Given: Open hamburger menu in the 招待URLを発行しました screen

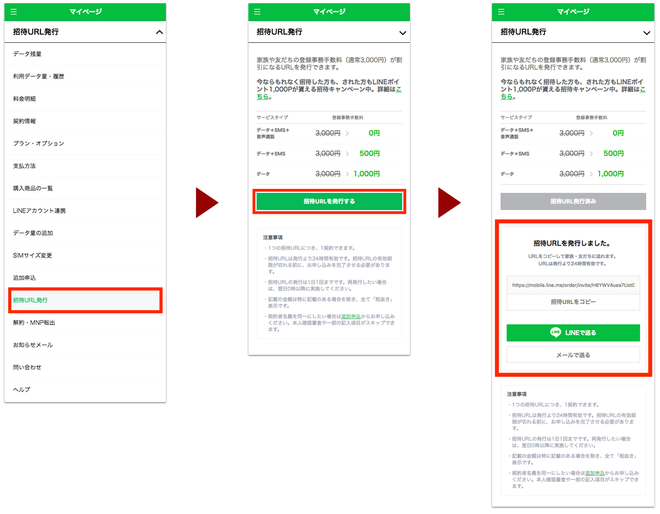Looking at the screenshot, I should pyautogui.click(x=501, y=12).
